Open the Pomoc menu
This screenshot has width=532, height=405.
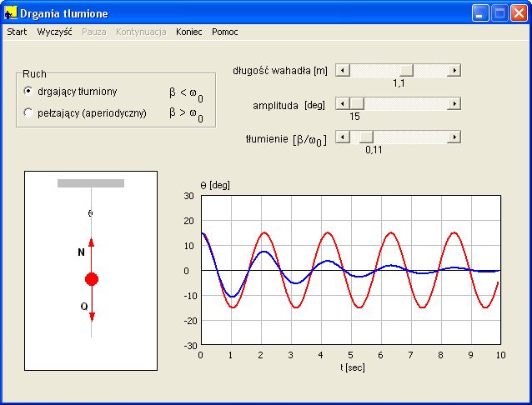tap(225, 32)
